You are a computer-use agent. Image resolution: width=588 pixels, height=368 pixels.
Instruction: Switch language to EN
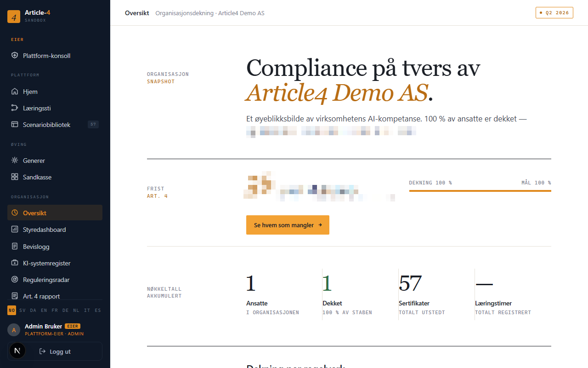44,310
